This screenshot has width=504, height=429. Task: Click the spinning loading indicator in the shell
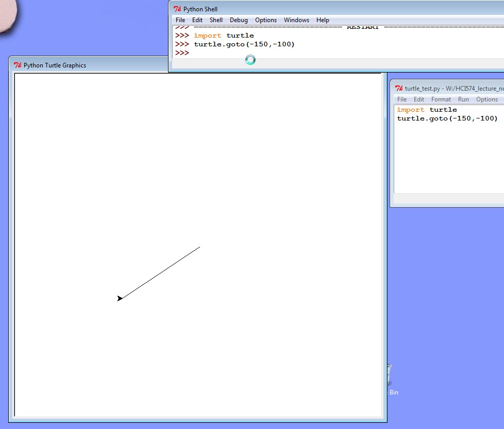click(x=250, y=60)
